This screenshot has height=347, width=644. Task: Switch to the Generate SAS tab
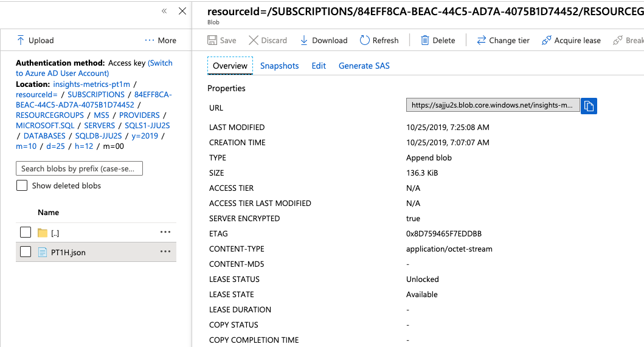tap(364, 66)
